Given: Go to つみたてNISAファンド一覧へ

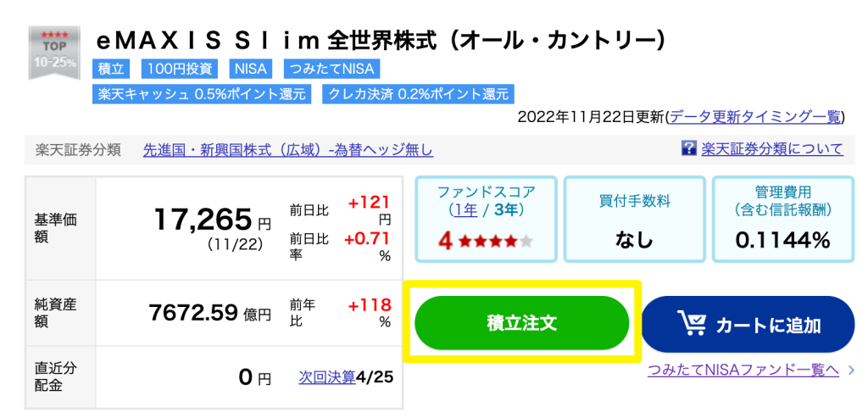Looking at the screenshot, I should pyautogui.click(x=743, y=371).
